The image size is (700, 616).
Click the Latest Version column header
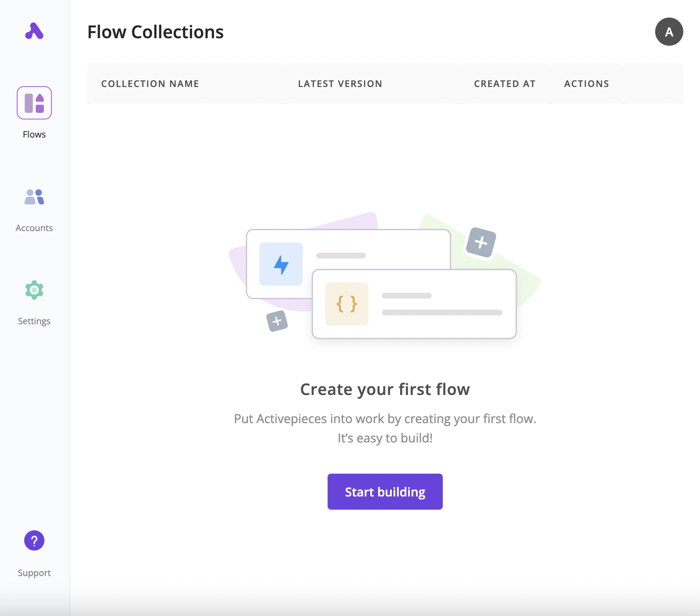pos(340,84)
